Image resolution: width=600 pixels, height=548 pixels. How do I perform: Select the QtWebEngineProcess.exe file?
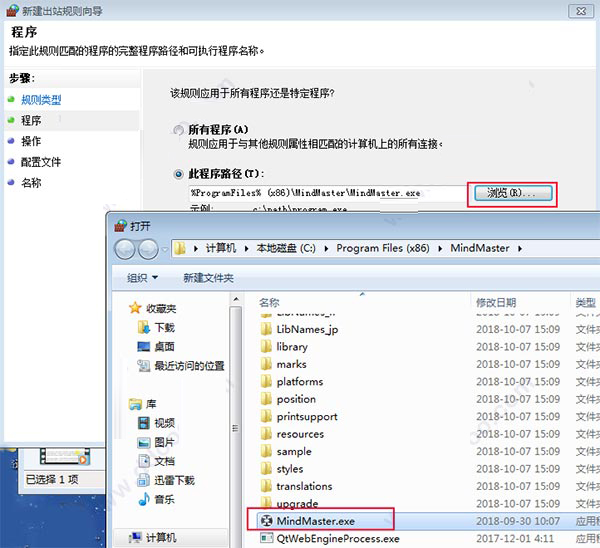point(338,539)
